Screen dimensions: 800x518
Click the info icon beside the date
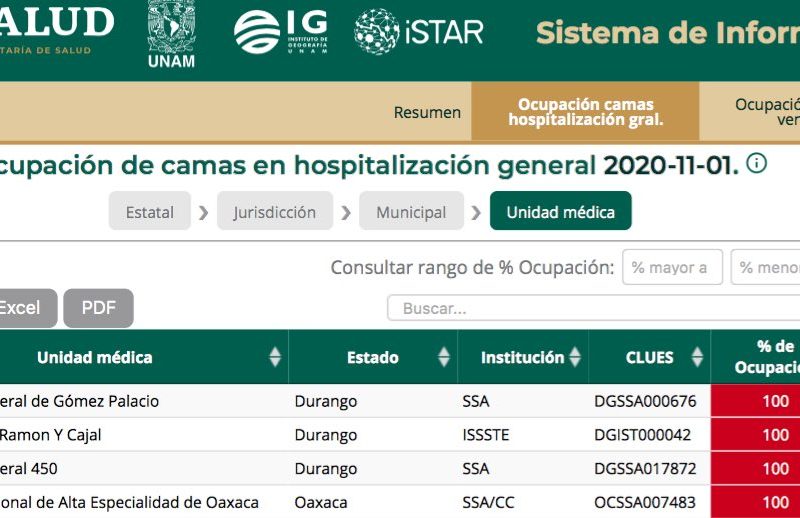pyautogui.click(x=757, y=163)
